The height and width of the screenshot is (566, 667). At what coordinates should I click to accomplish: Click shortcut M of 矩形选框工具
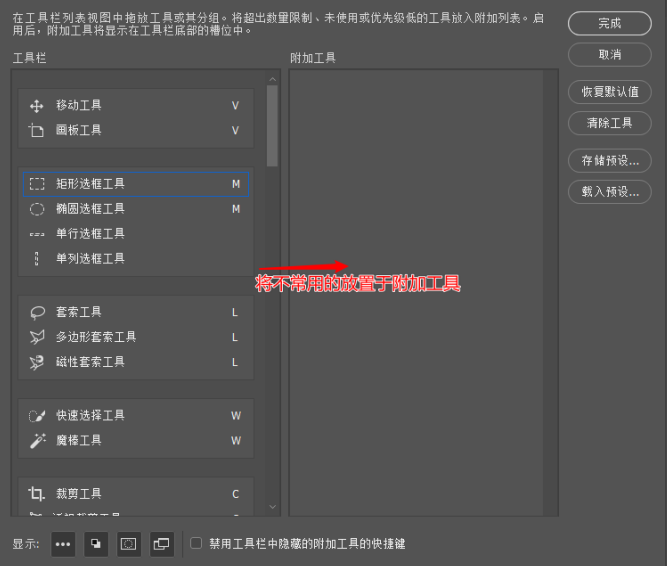236,185
